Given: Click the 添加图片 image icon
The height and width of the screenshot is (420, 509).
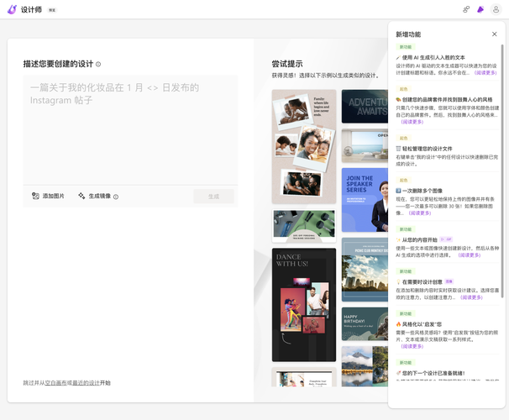Looking at the screenshot, I should [x=35, y=196].
